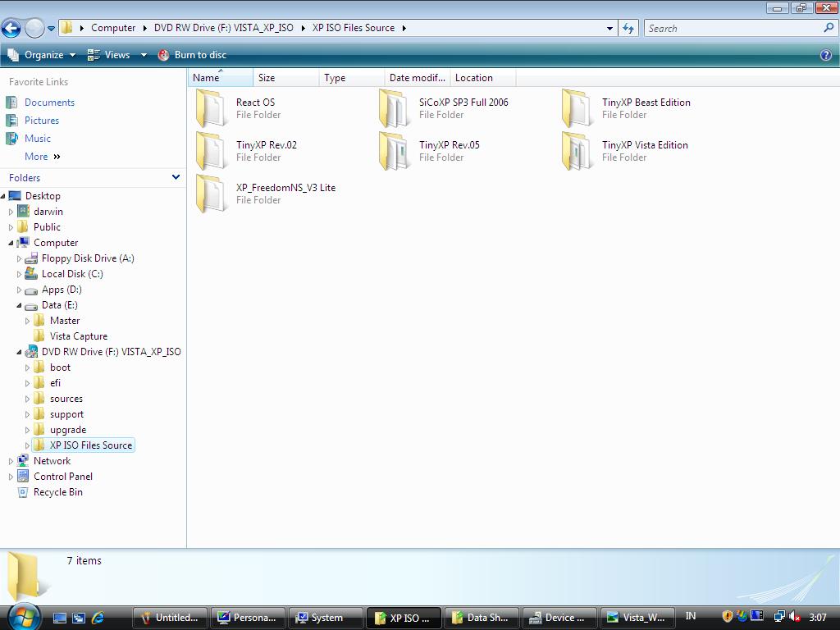
Task: Click the volume muted tray icon
Action: (794, 617)
